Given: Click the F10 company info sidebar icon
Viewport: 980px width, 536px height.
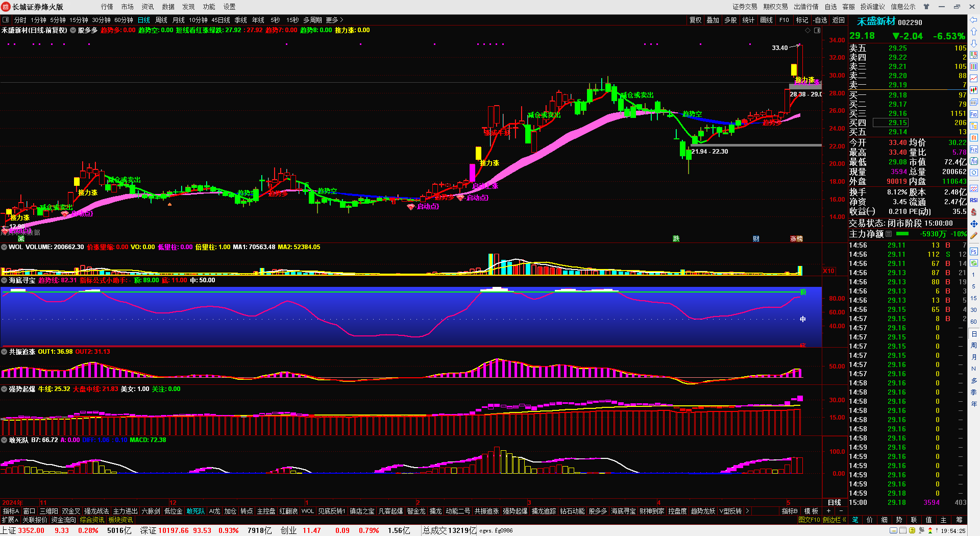Looking at the screenshot, I should pyautogui.click(x=974, y=114).
